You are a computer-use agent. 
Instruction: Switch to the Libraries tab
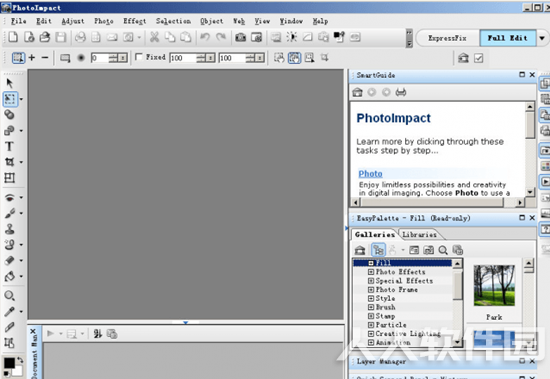(x=420, y=234)
